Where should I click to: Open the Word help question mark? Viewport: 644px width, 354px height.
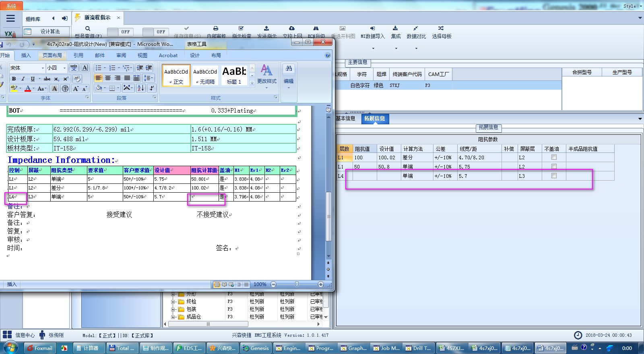click(x=328, y=55)
